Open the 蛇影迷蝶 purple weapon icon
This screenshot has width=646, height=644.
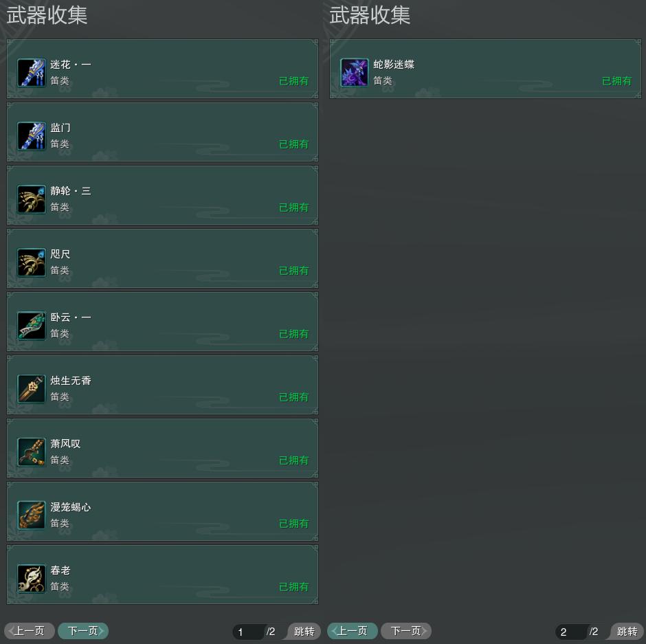[x=355, y=73]
